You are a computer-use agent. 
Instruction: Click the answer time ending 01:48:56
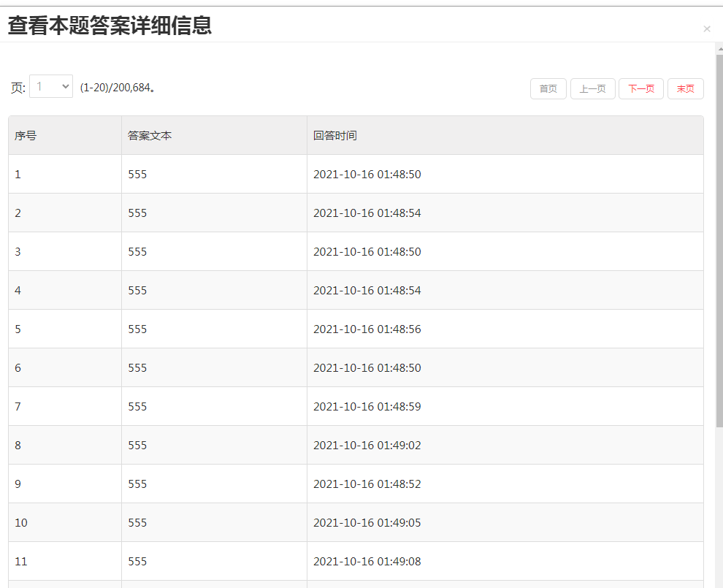pos(367,329)
